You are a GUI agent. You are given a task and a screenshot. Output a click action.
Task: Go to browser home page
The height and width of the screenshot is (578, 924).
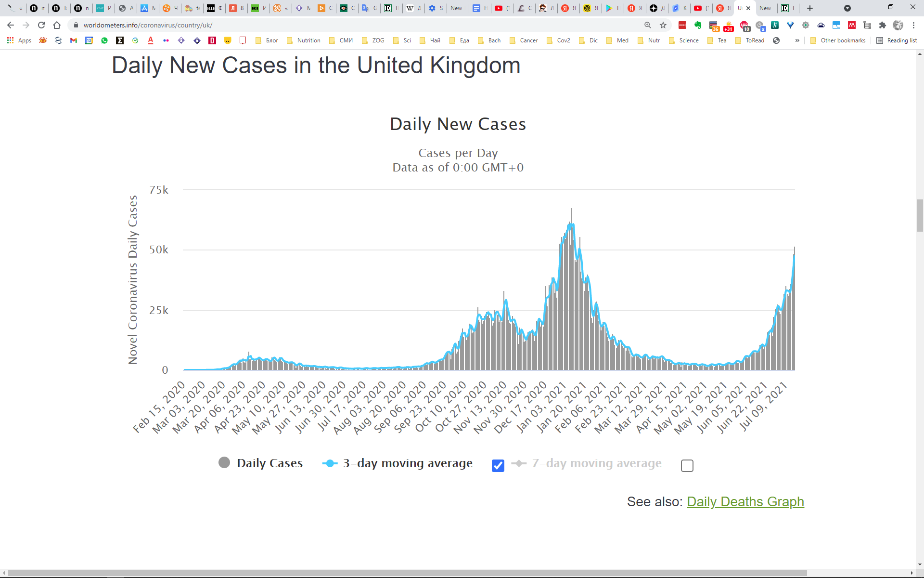(57, 25)
